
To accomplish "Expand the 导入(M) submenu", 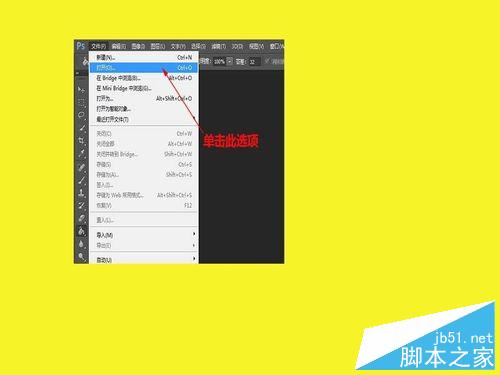I will pyautogui.click(x=144, y=235).
